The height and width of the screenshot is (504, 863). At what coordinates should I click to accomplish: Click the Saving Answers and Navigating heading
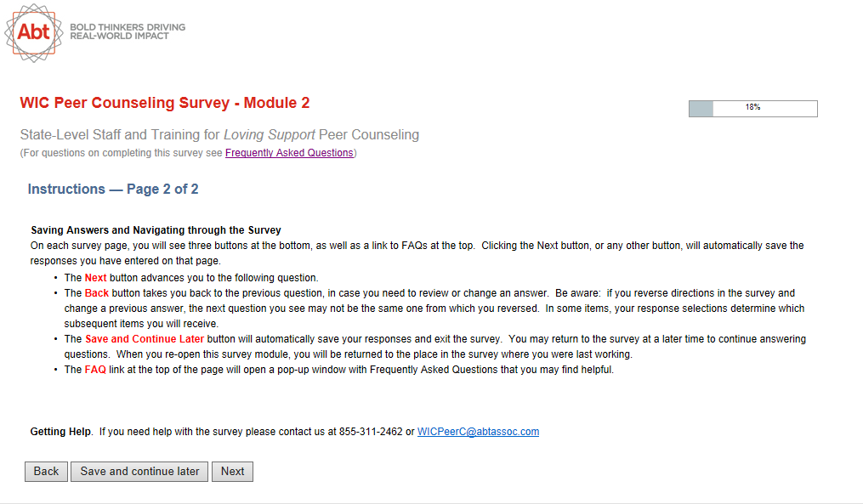[x=156, y=230]
